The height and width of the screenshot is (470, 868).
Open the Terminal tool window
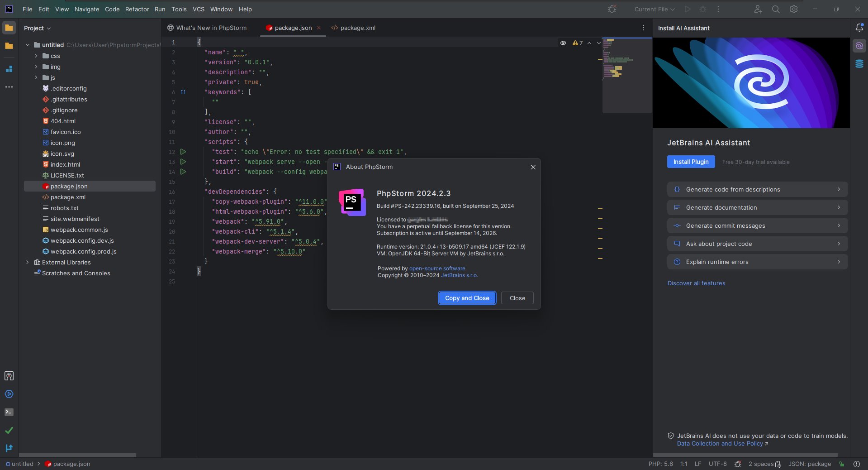tap(9, 412)
